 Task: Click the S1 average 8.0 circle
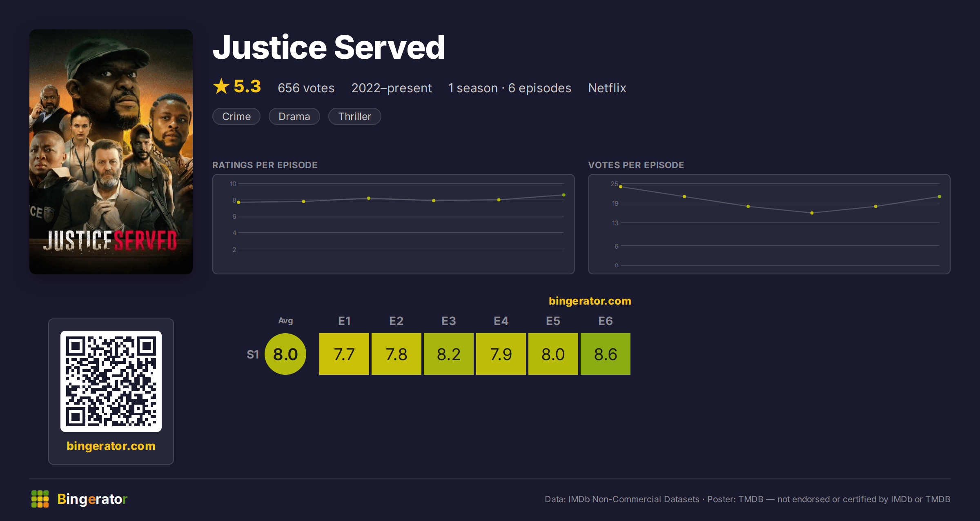[x=285, y=354]
